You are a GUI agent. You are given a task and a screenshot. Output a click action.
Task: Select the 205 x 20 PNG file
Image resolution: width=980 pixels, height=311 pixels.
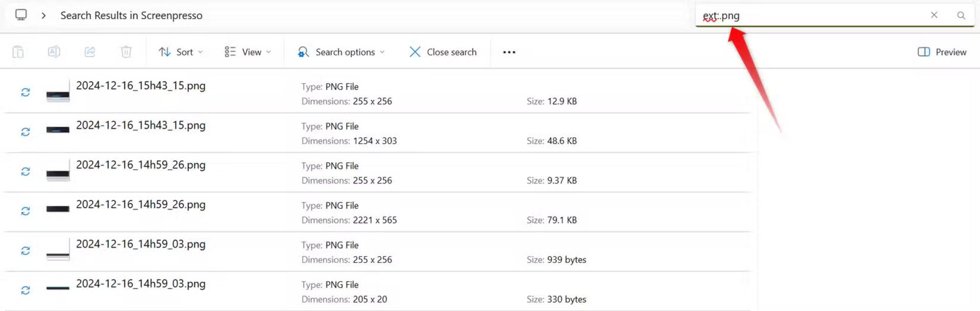tap(378, 291)
